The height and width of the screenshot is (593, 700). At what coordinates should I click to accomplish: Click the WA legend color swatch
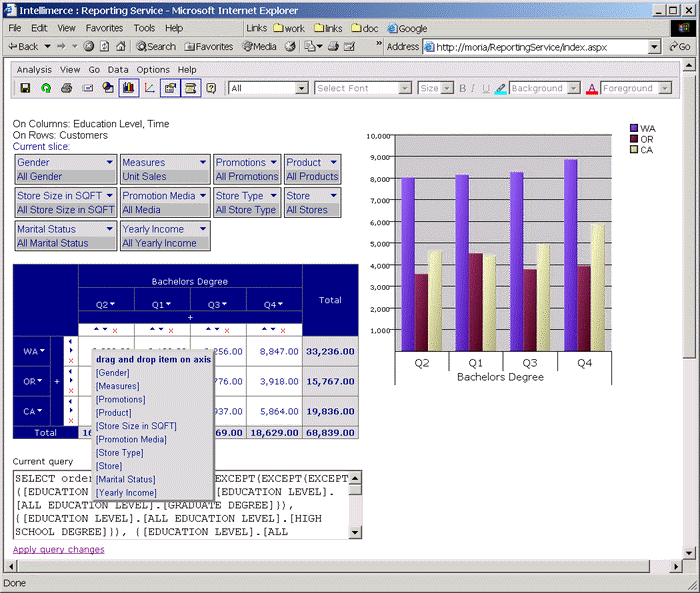(x=633, y=128)
